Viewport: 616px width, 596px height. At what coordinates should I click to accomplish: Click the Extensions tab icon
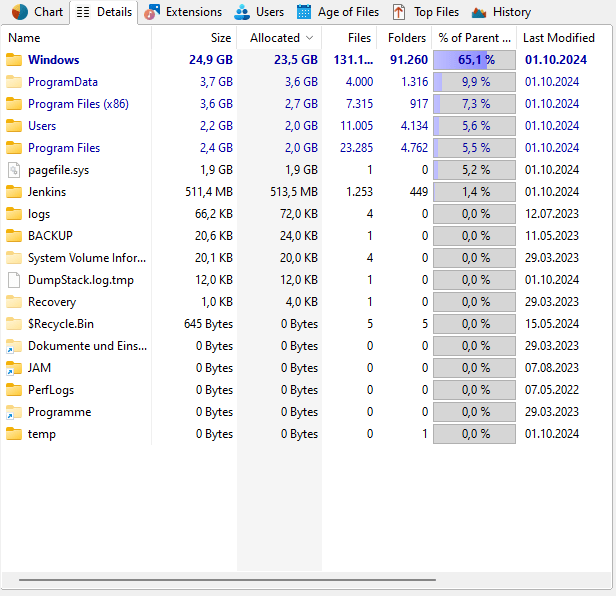click(x=152, y=12)
